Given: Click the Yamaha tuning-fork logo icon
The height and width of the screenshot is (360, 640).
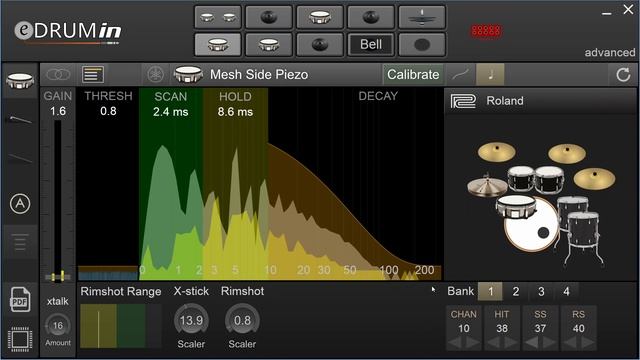Looking at the screenshot, I should pyautogui.click(x=155, y=74).
